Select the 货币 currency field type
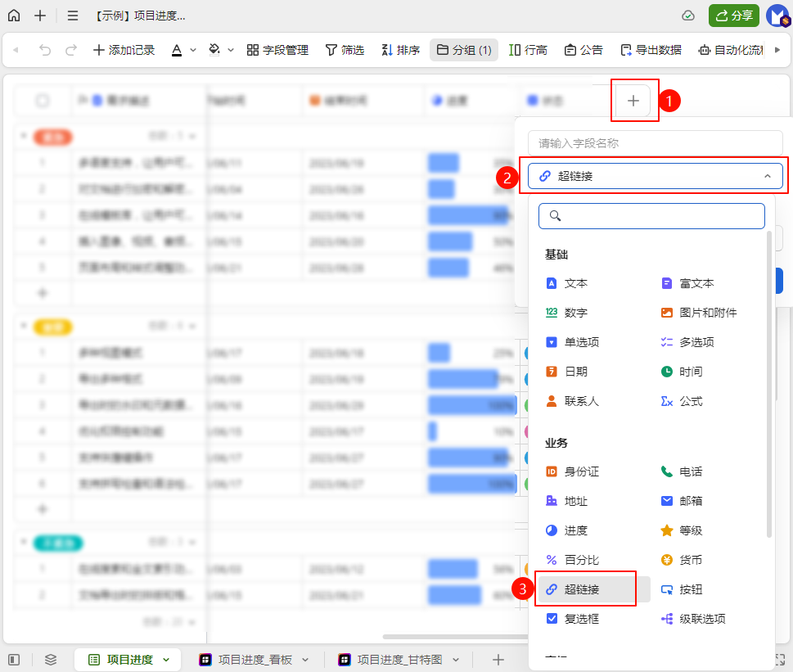 691,560
